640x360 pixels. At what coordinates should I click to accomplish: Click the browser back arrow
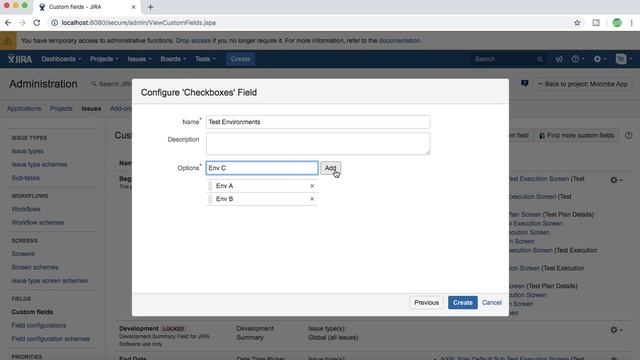tap(8, 23)
